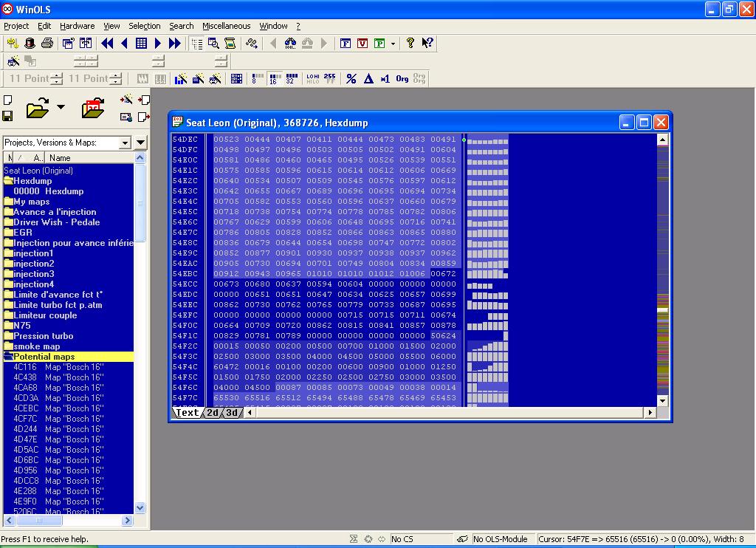
Task: Switch to 8 bit display mode
Action: click(258, 78)
